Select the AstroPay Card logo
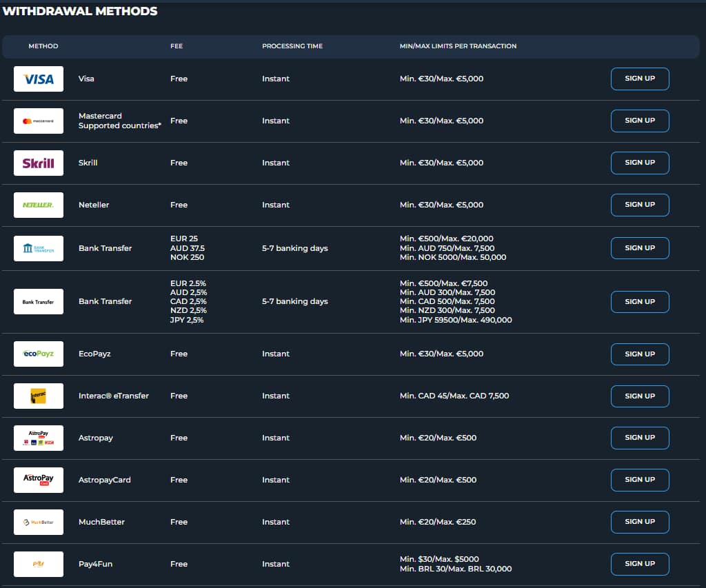Screen dimensions: 706x588 pos(39,480)
